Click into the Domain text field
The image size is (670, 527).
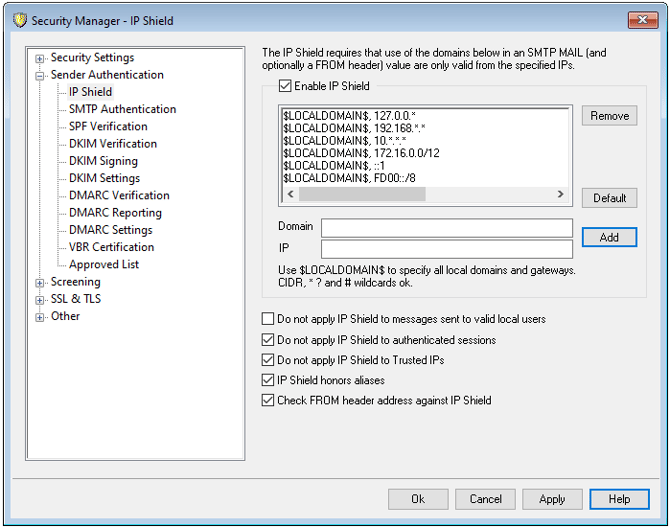(x=446, y=228)
